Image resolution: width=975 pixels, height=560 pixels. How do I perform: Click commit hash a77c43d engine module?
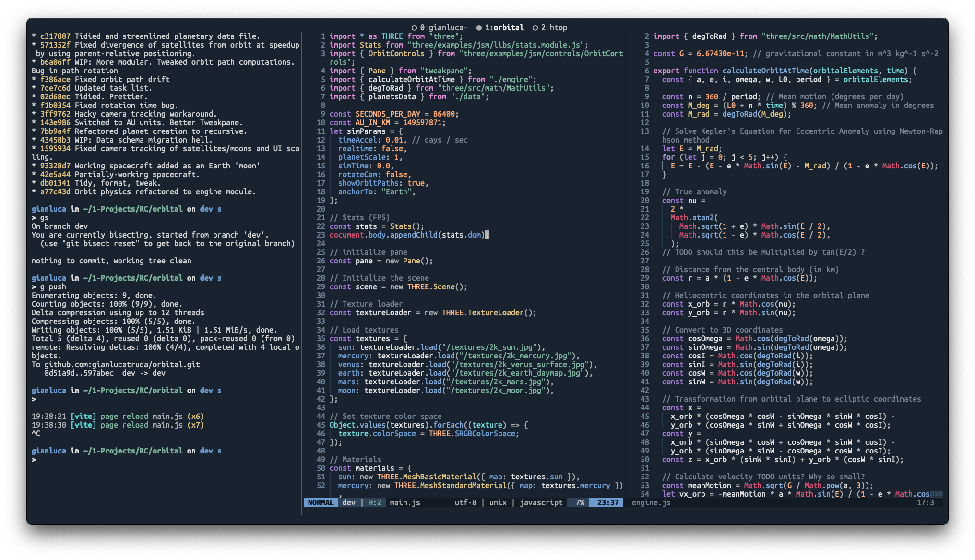(x=55, y=191)
